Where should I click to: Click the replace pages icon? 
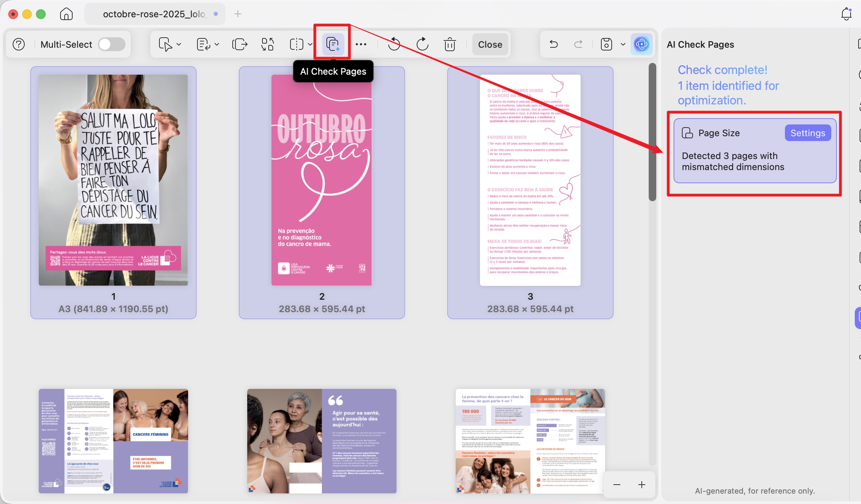pyautogui.click(x=268, y=44)
